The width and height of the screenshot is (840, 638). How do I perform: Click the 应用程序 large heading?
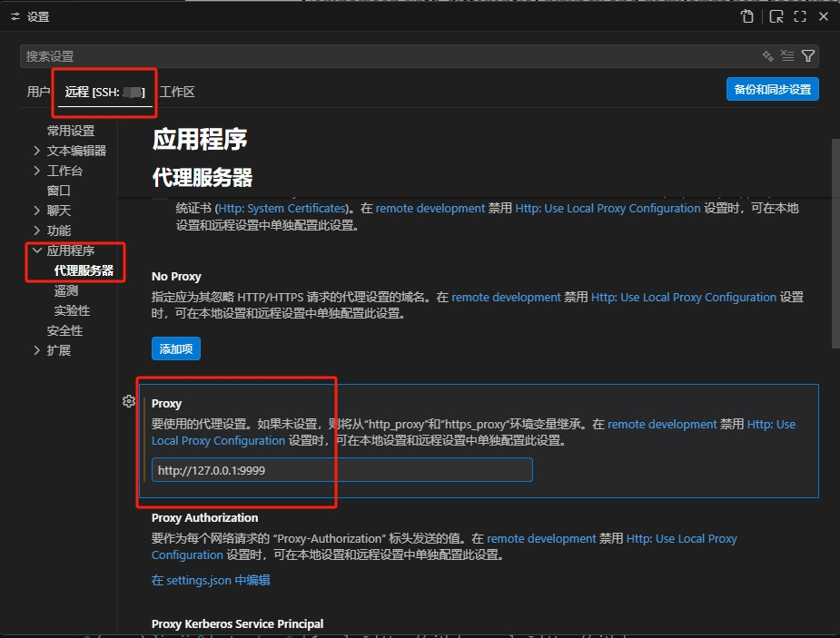point(199,139)
